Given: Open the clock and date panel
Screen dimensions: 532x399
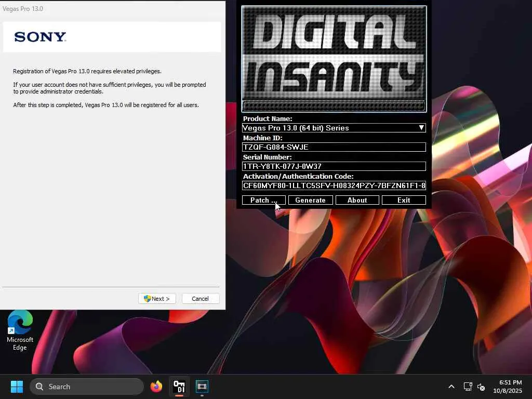Looking at the screenshot, I should click(x=508, y=387).
